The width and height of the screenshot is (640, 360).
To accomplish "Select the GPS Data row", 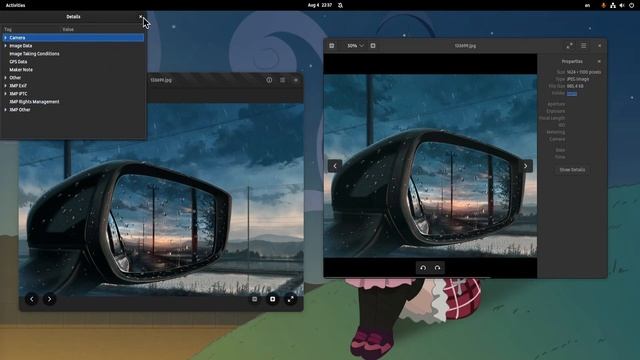I will coord(73,62).
